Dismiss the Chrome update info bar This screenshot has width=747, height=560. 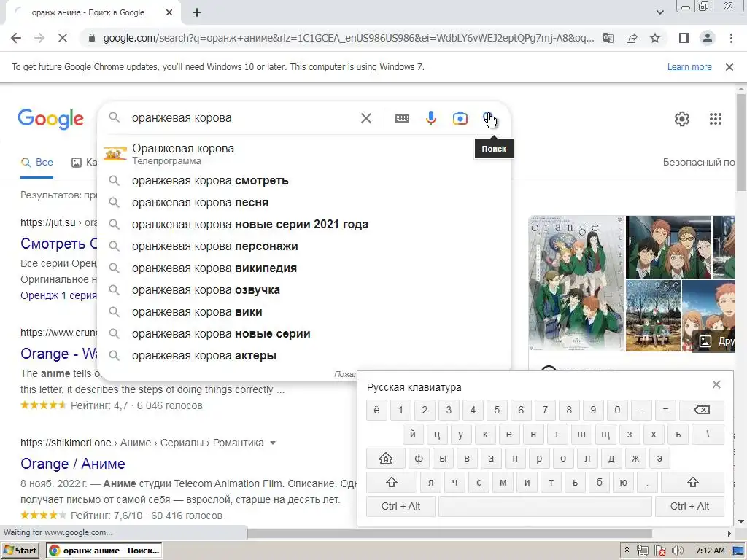(729, 67)
